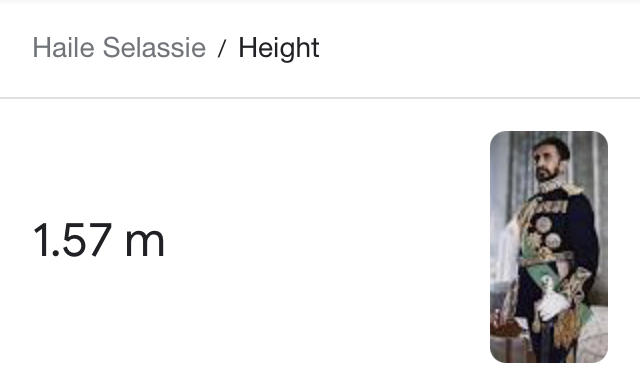Screen dimensions: 640x391
Task: Click the m unit letter after 1.57
Action: coord(145,242)
